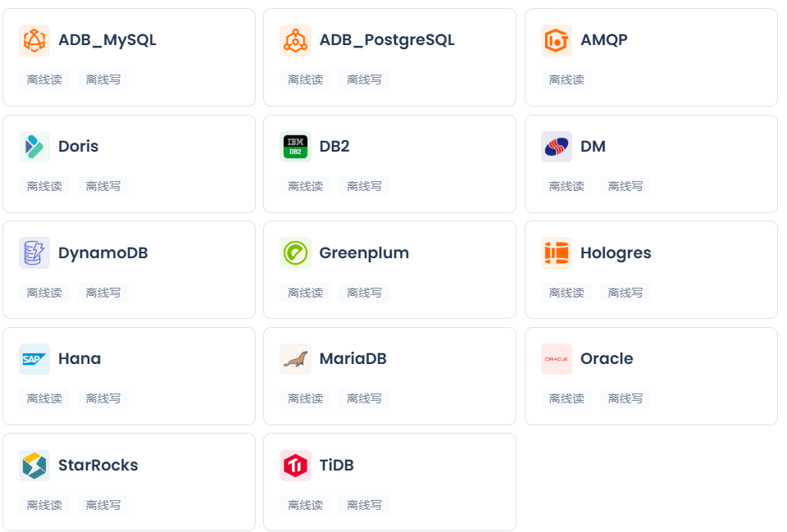Click the red TiDB logo icon
The image size is (787, 532).
point(295,466)
